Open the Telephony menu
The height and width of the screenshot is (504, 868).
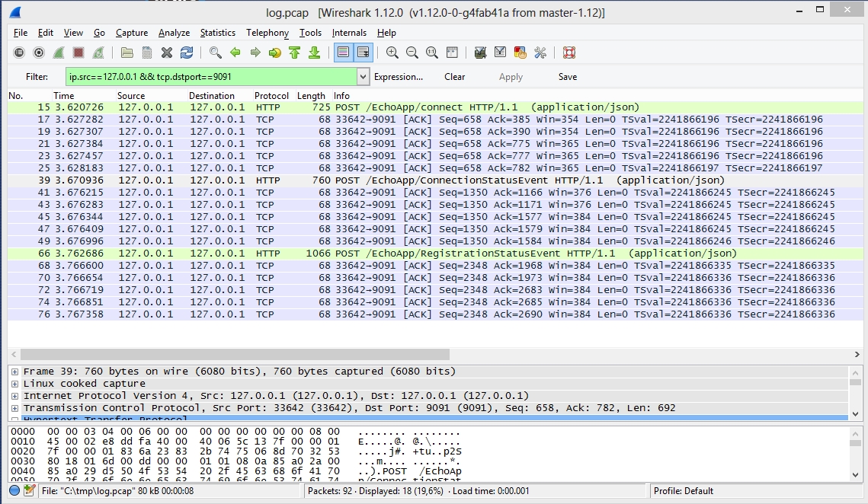(x=267, y=33)
